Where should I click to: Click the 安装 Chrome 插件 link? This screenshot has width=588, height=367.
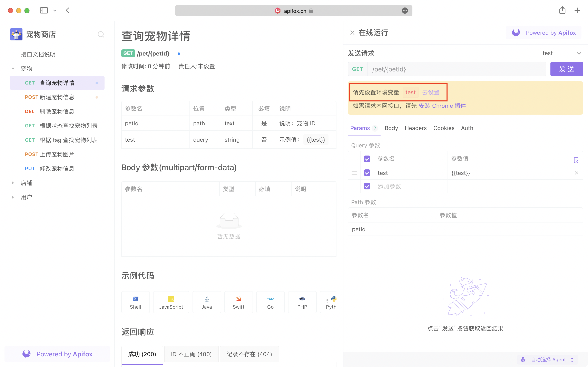coord(442,106)
